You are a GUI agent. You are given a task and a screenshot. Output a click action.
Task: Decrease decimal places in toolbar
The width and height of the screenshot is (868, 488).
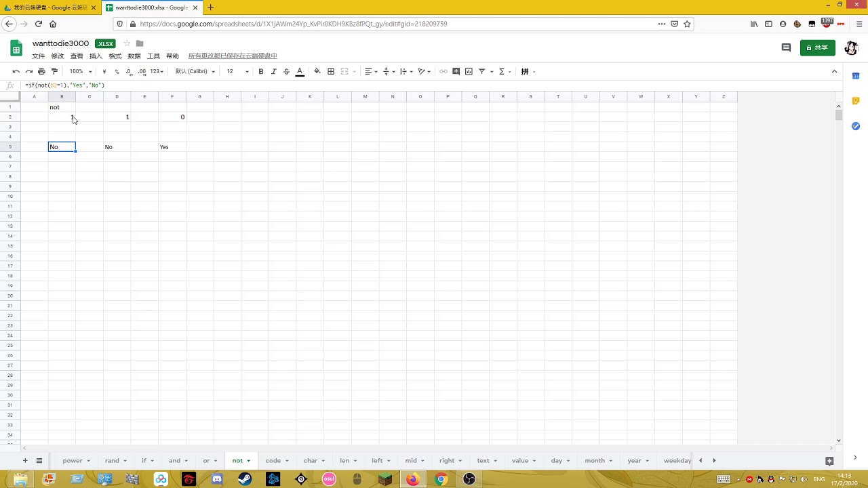[x=129, y=71]
